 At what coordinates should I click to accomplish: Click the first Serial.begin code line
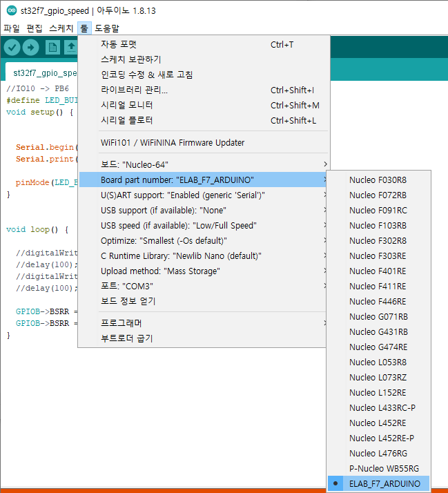tap(47, 147)
